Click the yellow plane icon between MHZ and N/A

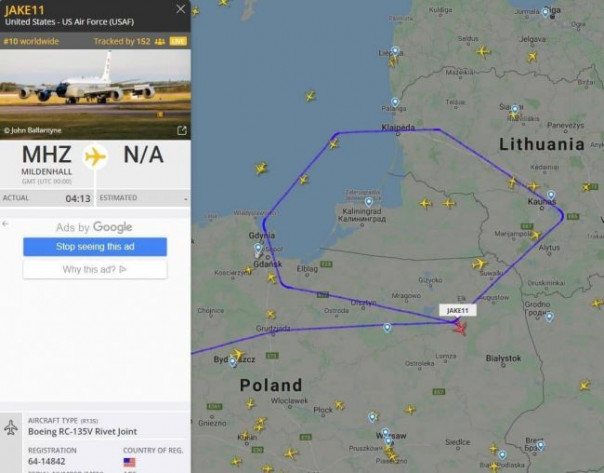tap(95, 156)
